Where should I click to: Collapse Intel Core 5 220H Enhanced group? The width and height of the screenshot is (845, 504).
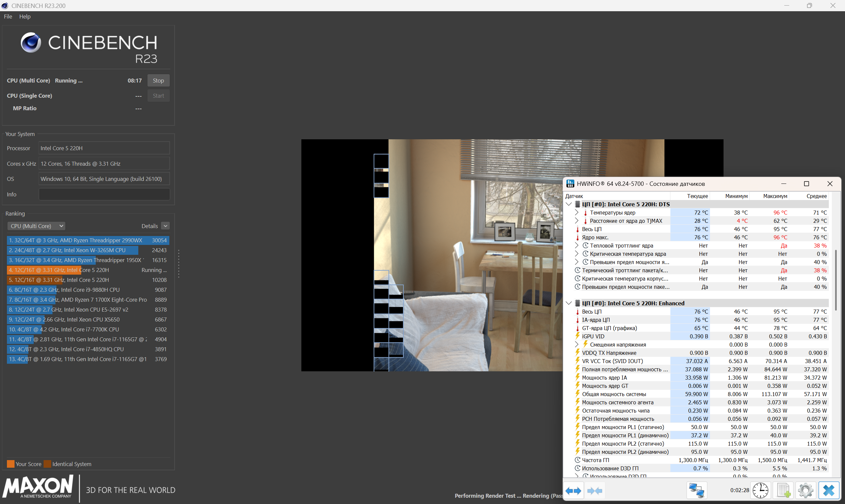click(x=569, y=303)
